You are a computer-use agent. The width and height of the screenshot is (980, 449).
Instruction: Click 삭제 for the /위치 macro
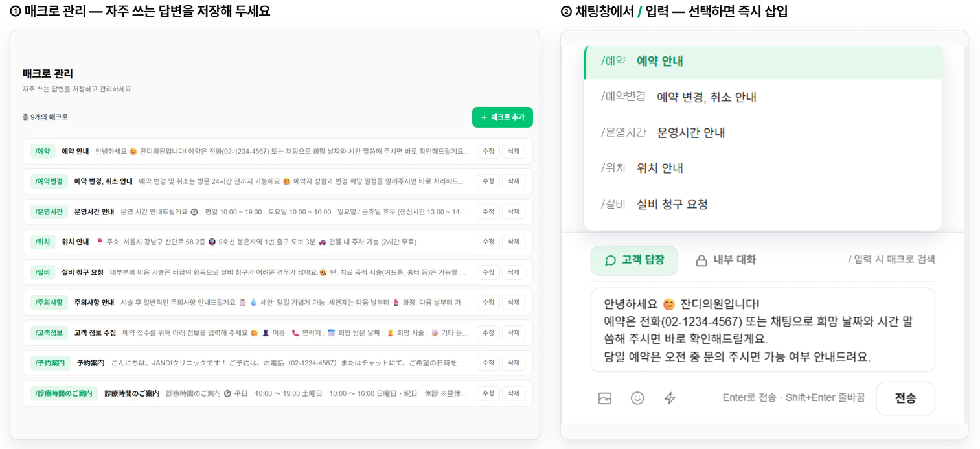pos(514,242)
